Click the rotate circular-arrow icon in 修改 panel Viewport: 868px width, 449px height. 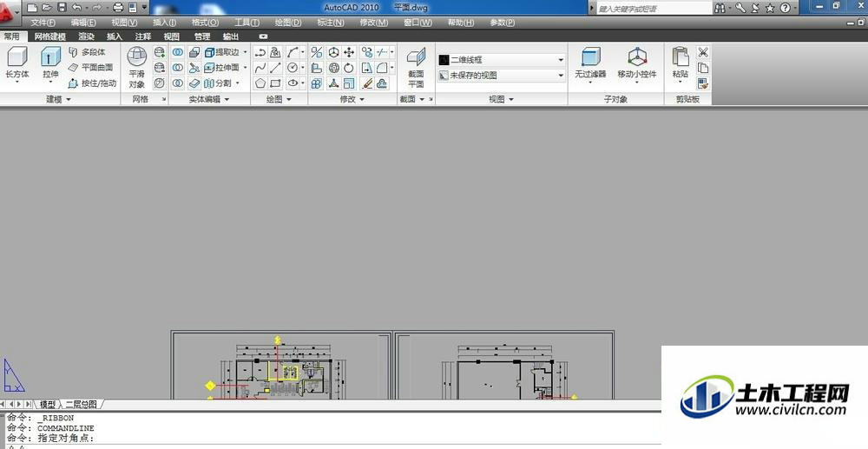(x=349, y=68)
